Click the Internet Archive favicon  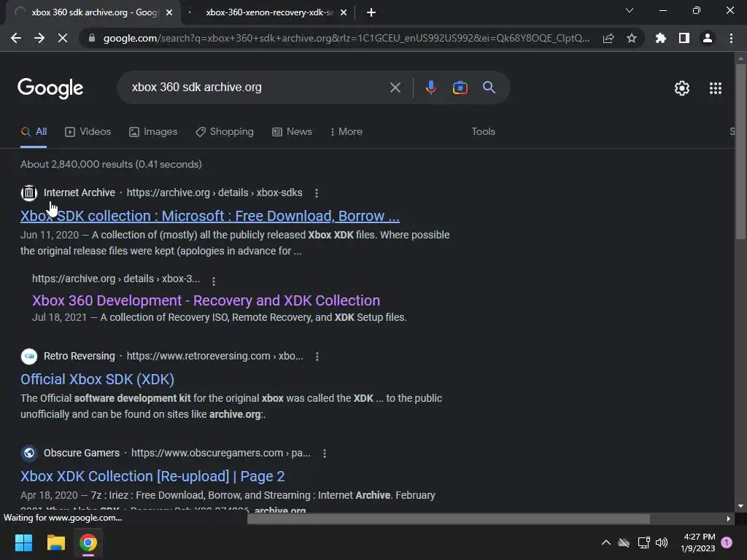click(29, 192)
